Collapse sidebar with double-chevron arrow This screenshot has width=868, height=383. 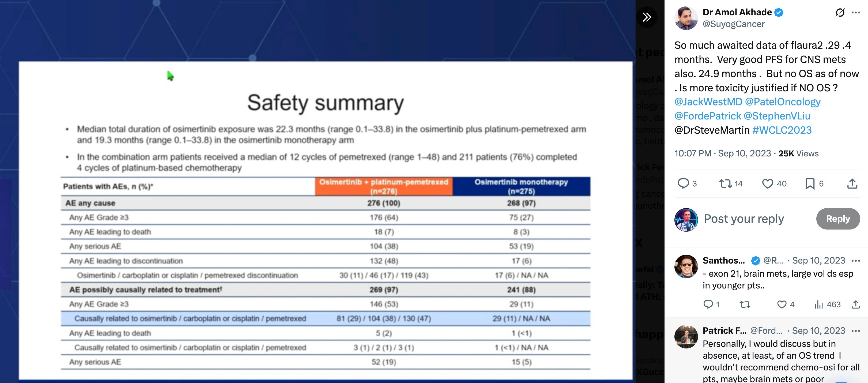tap(646, 17)
